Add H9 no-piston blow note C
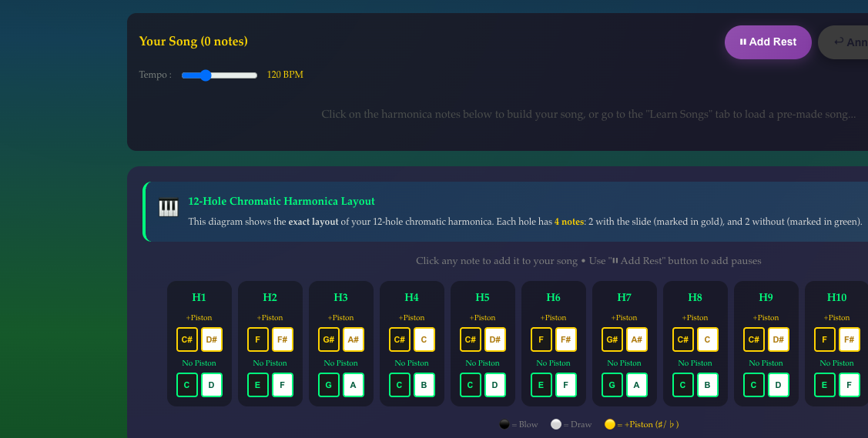The height and width of the screenshot is (438, 868). [754, 385]
